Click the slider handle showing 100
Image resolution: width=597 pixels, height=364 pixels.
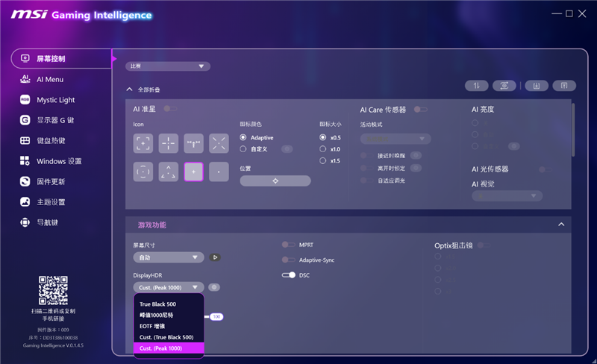coord(216,316)
